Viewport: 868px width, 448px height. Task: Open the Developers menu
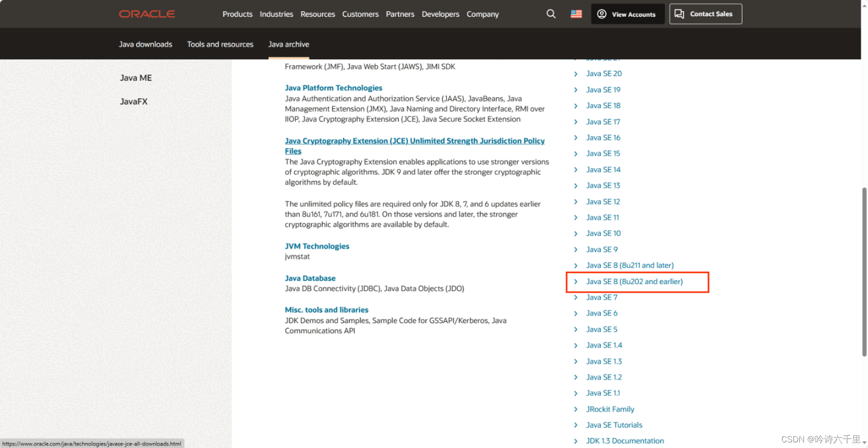click(440, 14)
